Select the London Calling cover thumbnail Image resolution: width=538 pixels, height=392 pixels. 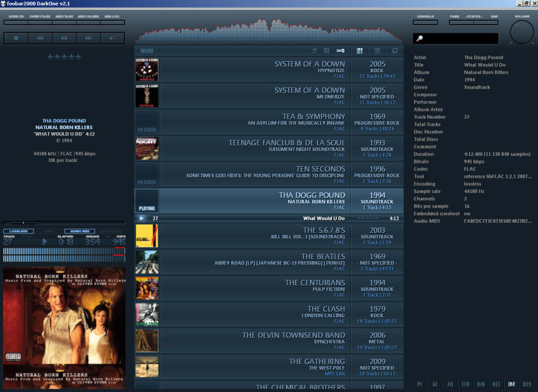147,314
